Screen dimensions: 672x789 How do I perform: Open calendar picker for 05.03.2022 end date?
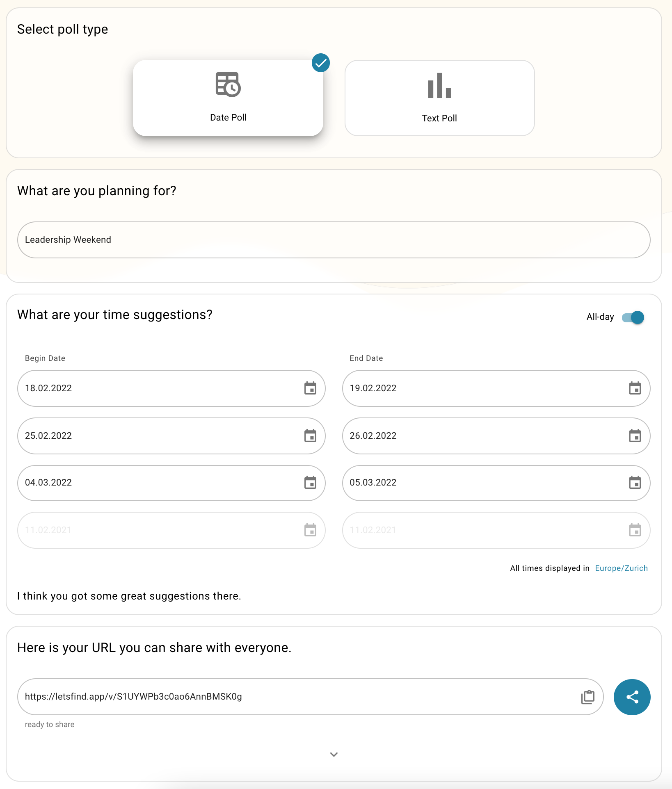635,483
